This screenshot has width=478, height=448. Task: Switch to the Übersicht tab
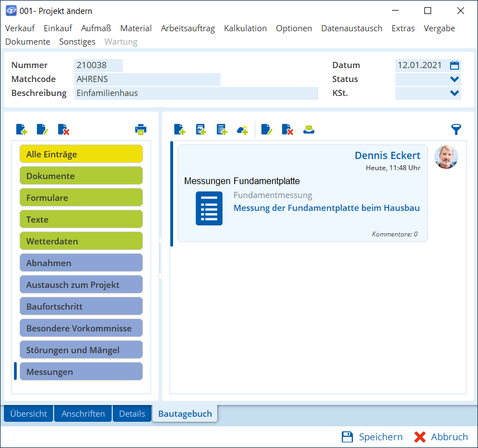point(28,413)
